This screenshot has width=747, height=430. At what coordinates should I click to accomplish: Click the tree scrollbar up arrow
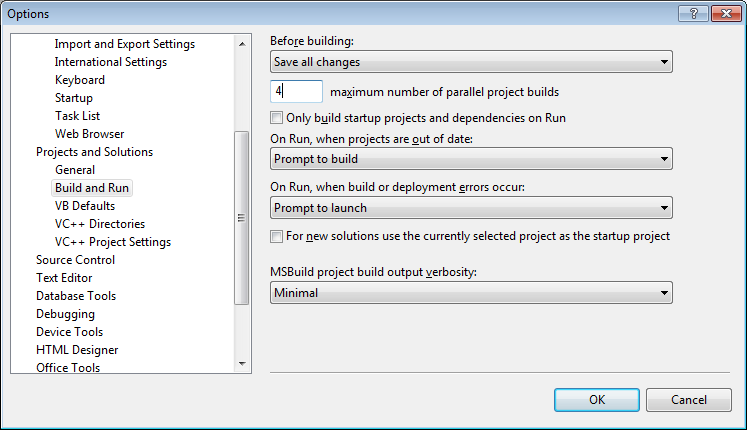[x=241, y=44]
